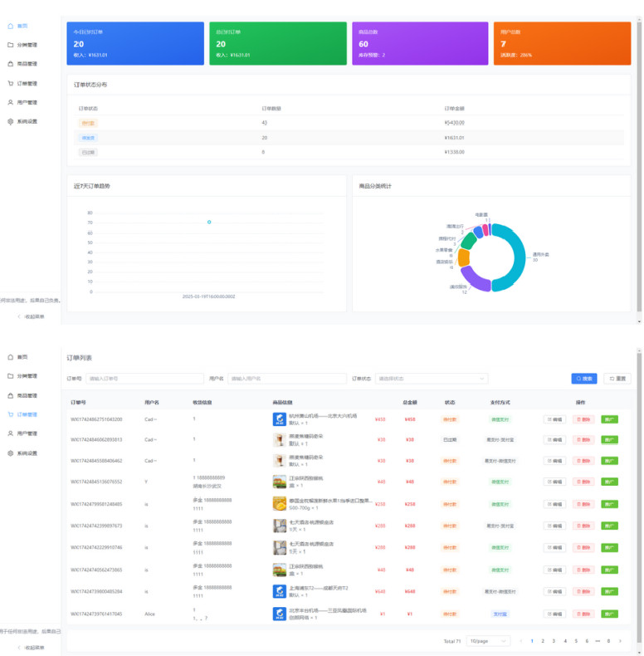Click the 商品管理 bag icon in the dashboard page sidebar
The image size is (644, 656).
click(x=11, y=64)
